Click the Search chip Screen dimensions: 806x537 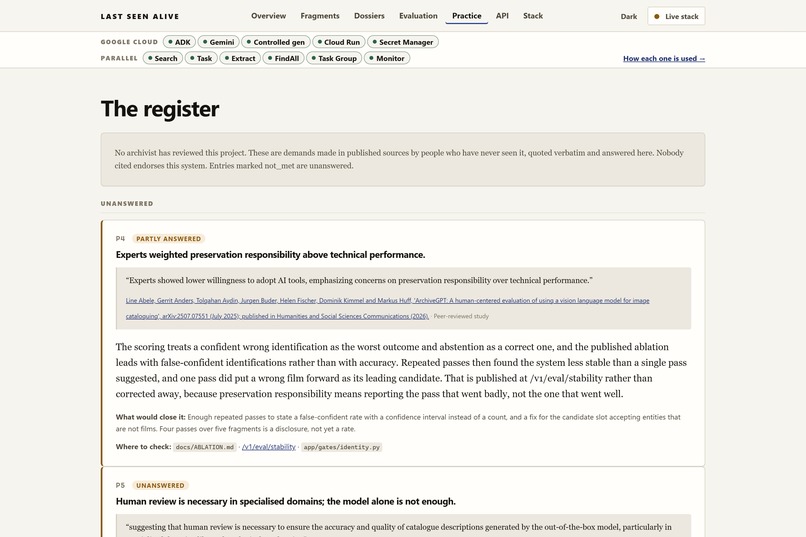click(x=162, y=59)
